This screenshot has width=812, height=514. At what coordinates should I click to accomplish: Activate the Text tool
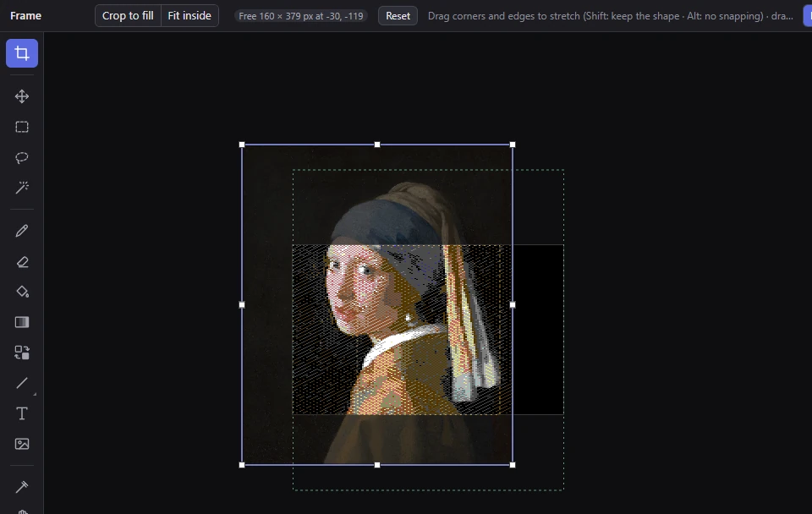(x=22, y=413)
